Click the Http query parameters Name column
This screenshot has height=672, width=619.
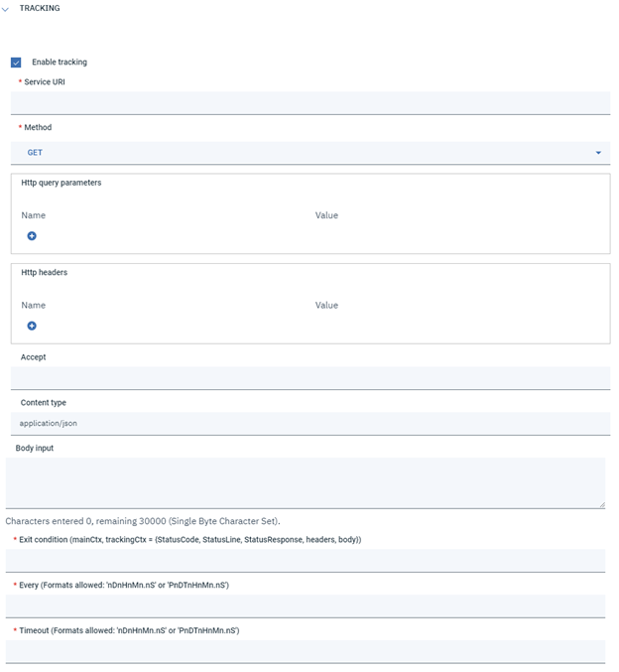pos(34,215)
